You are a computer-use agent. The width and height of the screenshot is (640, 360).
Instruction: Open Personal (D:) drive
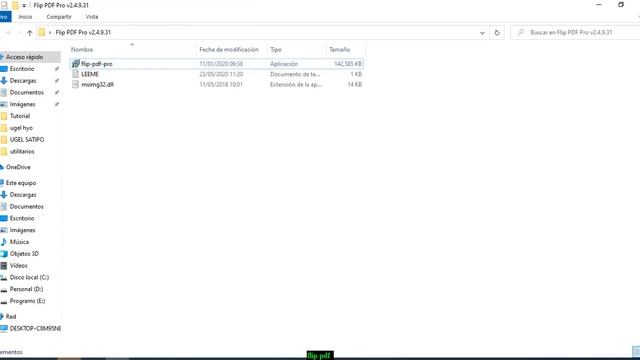26,289
